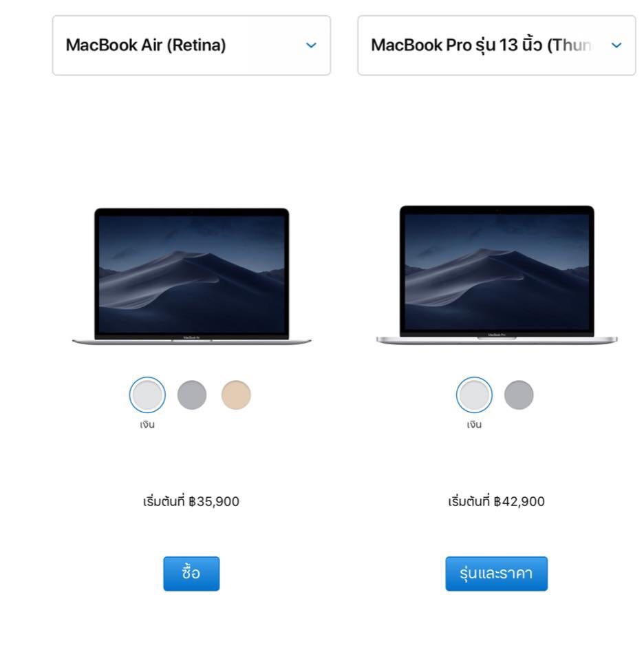Click the tiny MacBook Air label below display
The width and height of the screenshot is (644, 661).
pyautogui.click(x=192, y=337)
